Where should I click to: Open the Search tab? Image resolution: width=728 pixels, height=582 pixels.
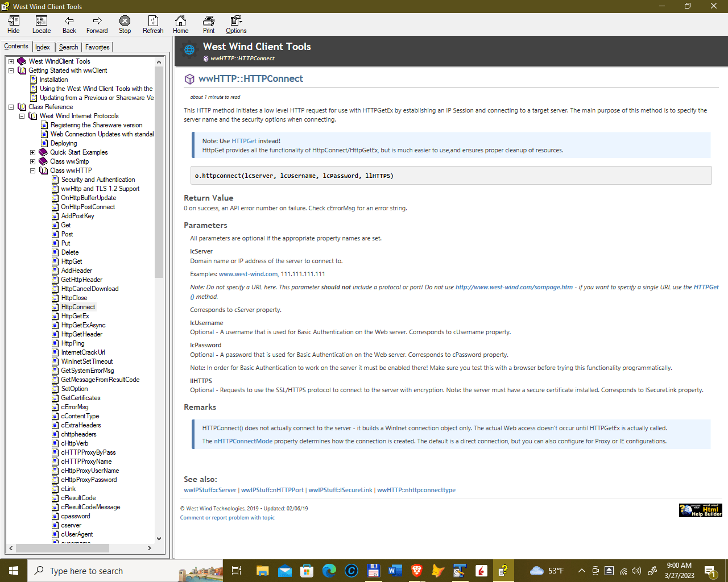[68, 47]
